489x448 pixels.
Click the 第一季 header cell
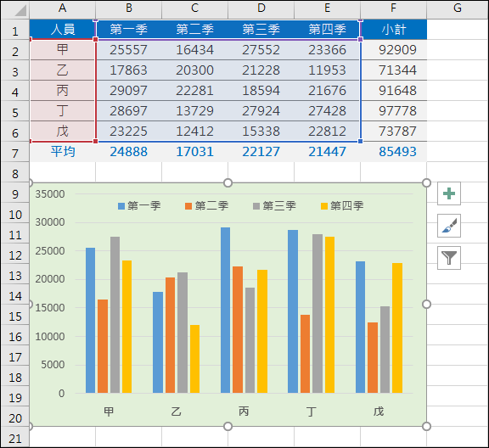[x=129, y=30]
